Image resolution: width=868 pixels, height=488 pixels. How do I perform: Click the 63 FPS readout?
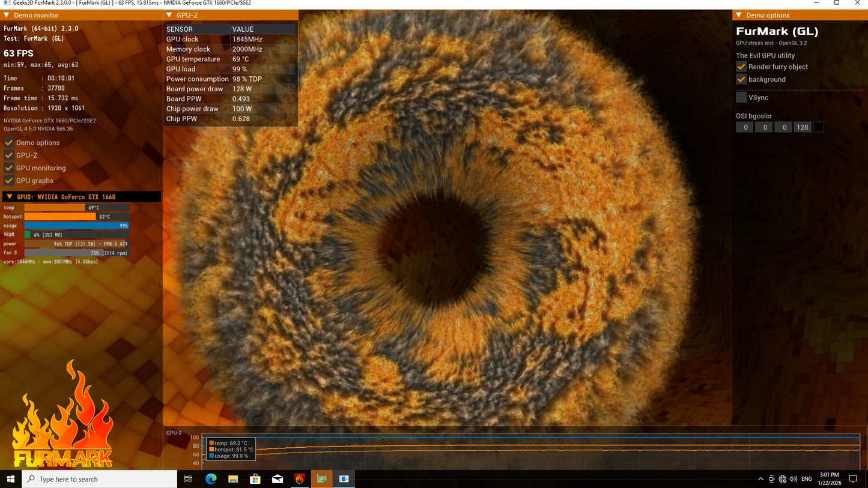(x=19, y=53)
